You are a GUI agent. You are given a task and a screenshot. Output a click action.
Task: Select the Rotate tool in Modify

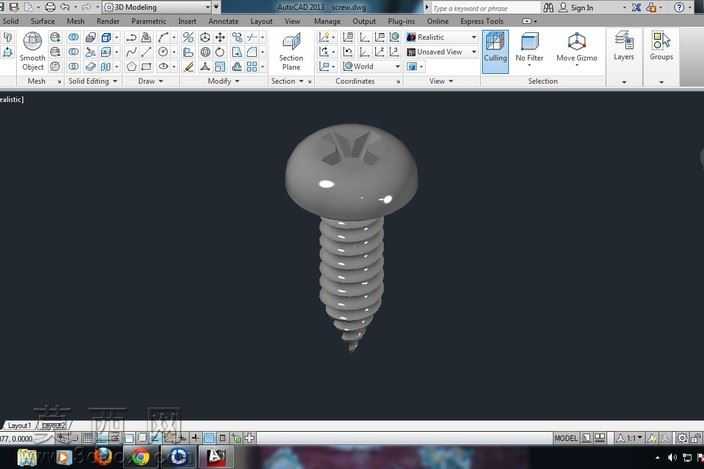pyautogui.click(x=220, y=52)
